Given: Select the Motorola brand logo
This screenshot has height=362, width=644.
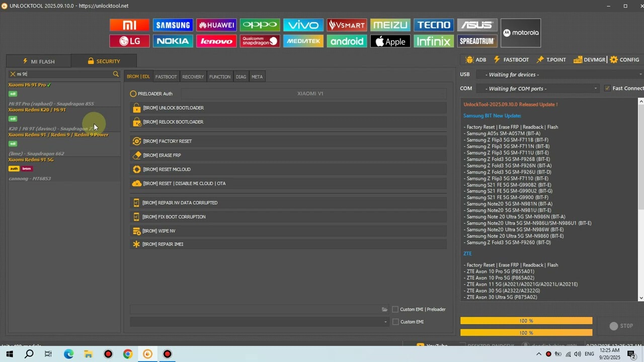Looking at the screenshot, I should [x=521, y=33].
